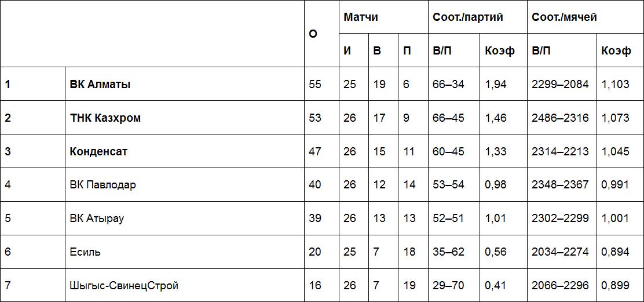This screenshot has height=302, width=644.
Task: Click the 2034–2274 cell in Есиль row
Action: (x=560, y=252)
